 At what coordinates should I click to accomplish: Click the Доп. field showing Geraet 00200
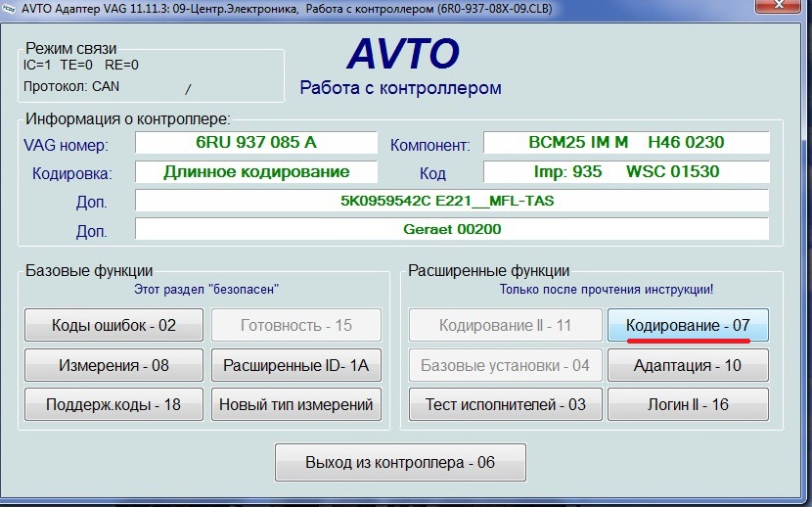451,230
